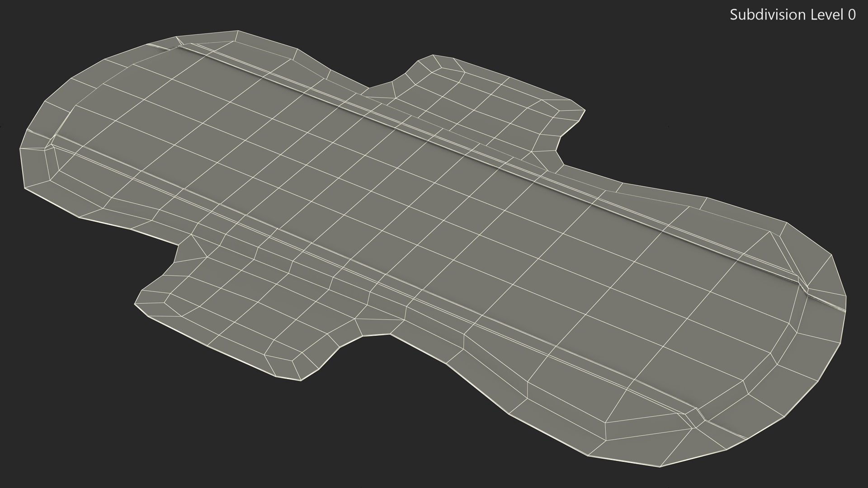Select the far-left border vertex of mesh

[x=20, y=148]
